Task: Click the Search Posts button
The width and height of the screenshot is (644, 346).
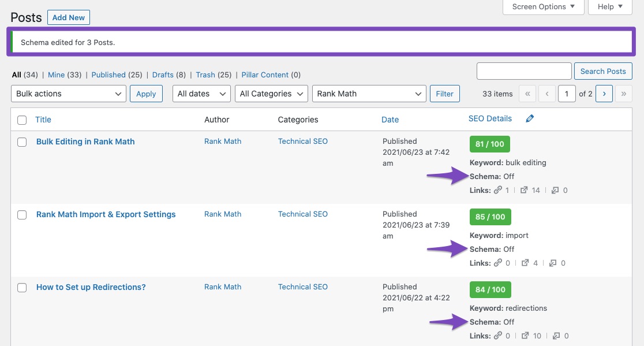Action: 603,71
